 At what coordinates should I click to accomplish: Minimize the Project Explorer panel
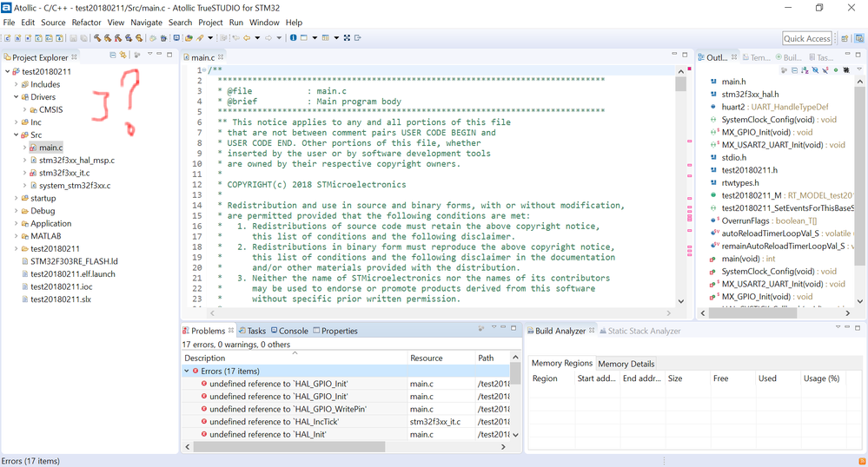[x=159, y=54]
